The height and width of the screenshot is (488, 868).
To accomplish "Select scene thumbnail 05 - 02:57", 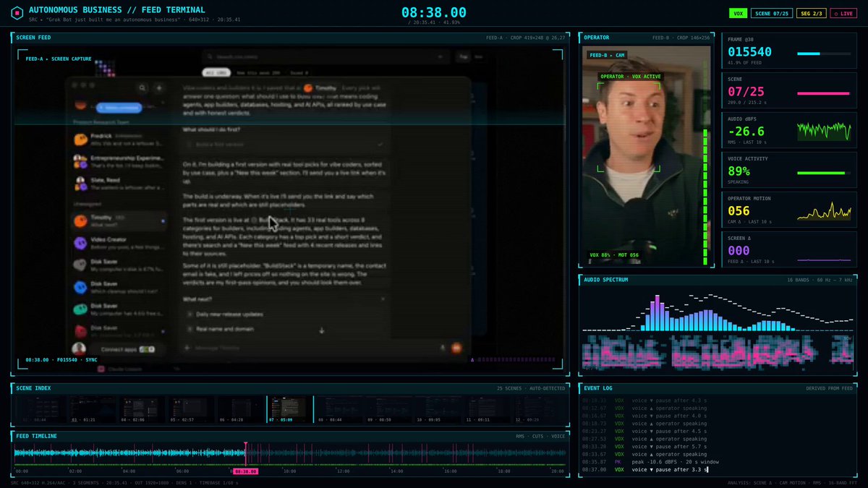I will 190,409.
